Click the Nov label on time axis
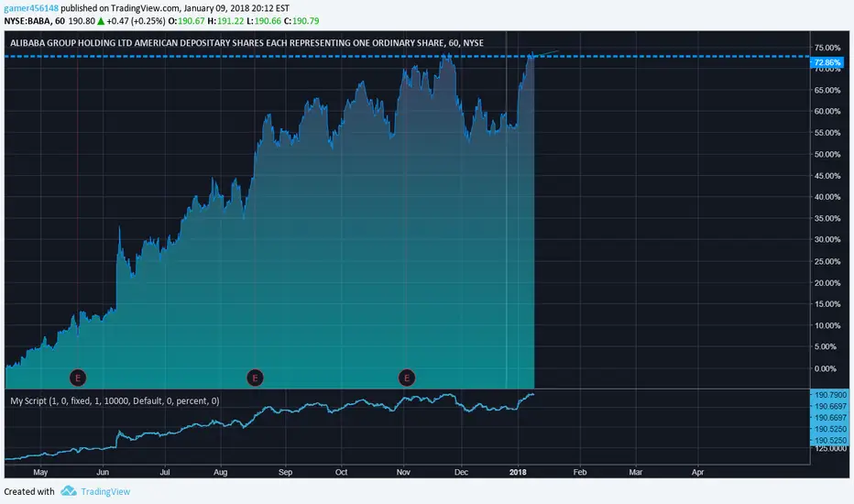This screenshot has height=504, width=854. (403, 472)
